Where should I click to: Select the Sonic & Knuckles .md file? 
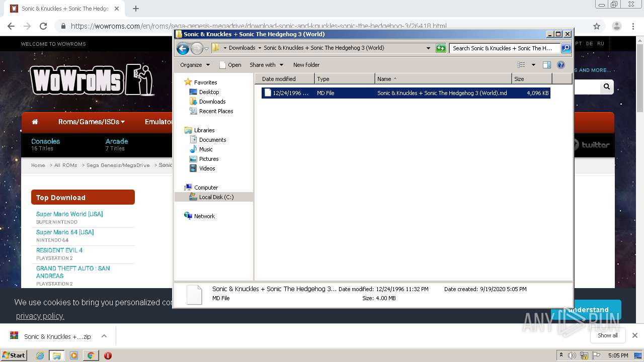pyautogui.click(x=406, y=93)
